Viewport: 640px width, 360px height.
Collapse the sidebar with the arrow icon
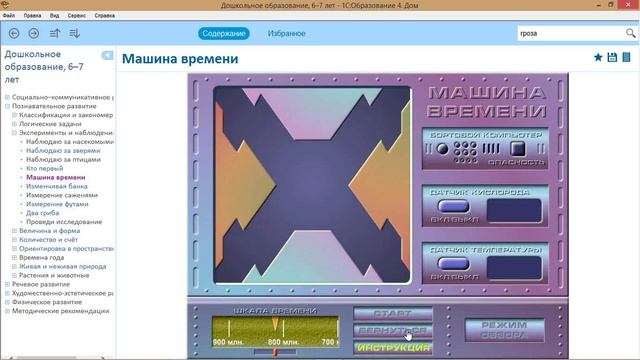click(x=107, y=55)
